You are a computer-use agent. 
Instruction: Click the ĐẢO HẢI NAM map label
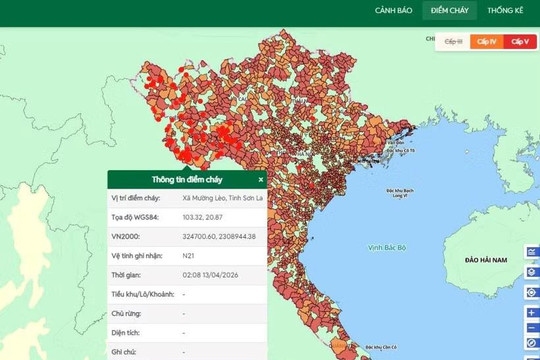[486, 260]
